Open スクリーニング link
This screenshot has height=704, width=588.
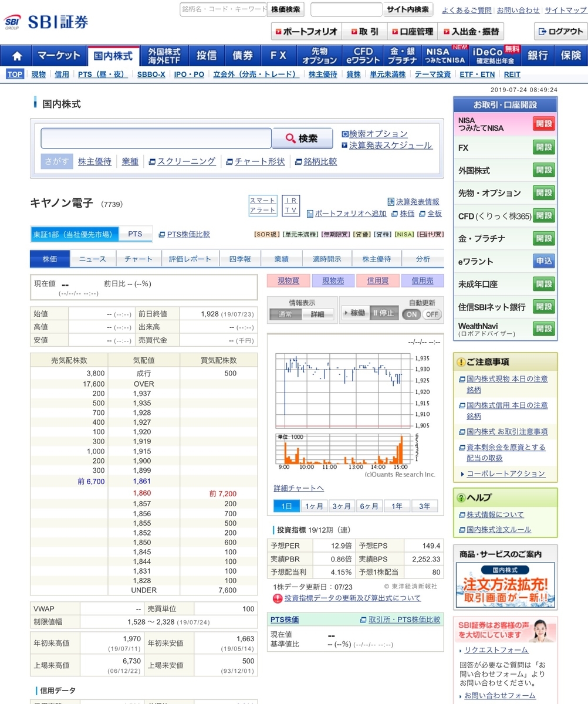pos(182,161)
